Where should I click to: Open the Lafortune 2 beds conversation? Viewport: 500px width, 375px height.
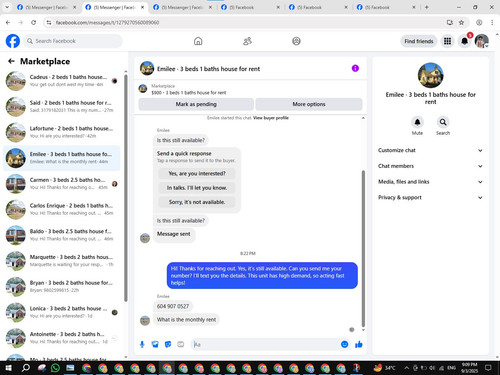62,132
